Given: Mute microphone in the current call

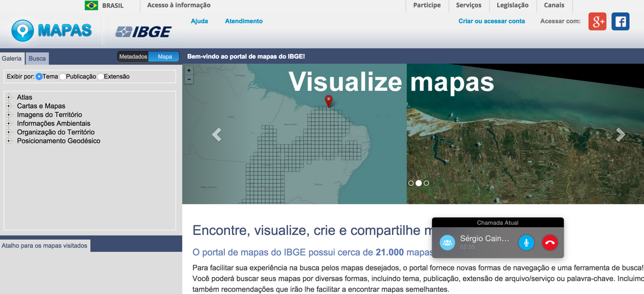Looking at the screenshot, I should tap(526, 243).
